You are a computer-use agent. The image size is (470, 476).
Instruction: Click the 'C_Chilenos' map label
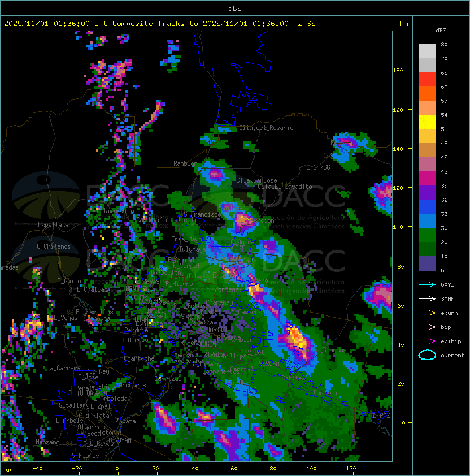(54, 246)
